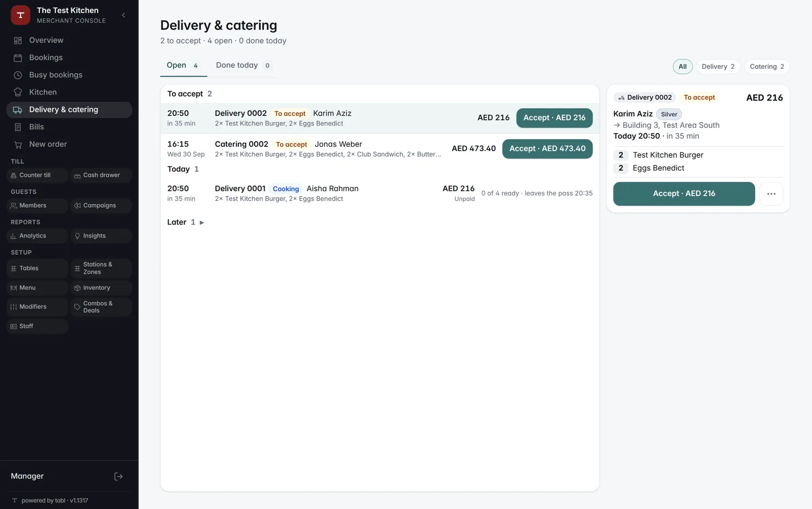Select Catering 0002 Jonas Weber row

[x=379, y=149]
